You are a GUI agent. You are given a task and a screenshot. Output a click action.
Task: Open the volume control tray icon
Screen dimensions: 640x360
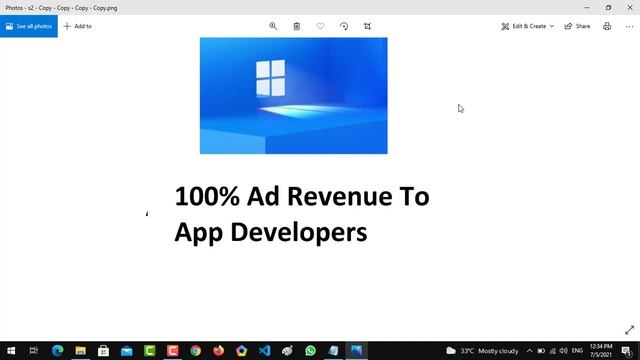tap(564, 351)
